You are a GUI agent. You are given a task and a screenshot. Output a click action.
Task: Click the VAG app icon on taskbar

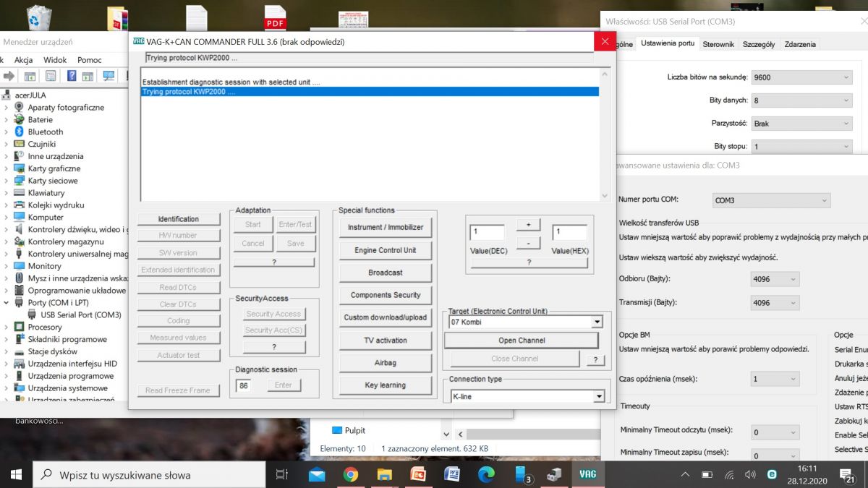tap(588, 474)
